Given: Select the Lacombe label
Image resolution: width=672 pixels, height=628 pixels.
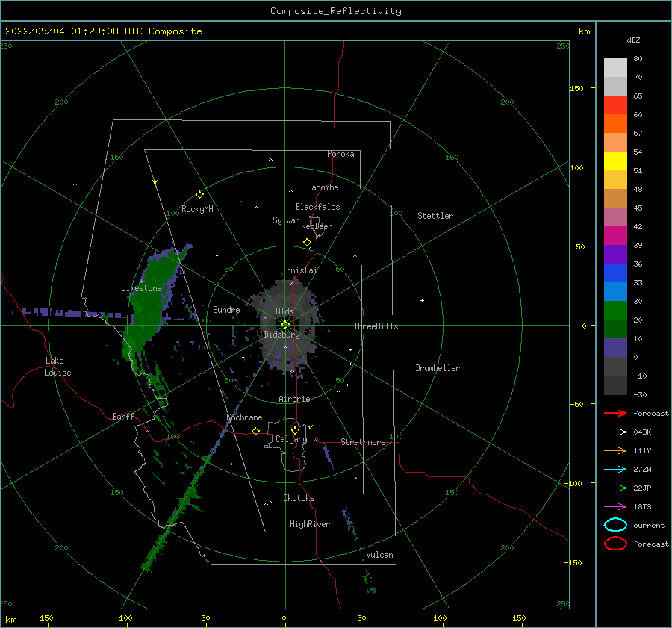Looking at the screenshot, I should pos(323,187).
